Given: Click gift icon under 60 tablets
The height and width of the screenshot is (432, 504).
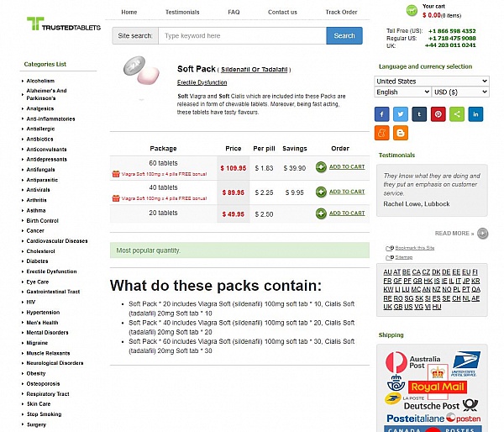Looking at the screenshot, I should coord(116,174).
